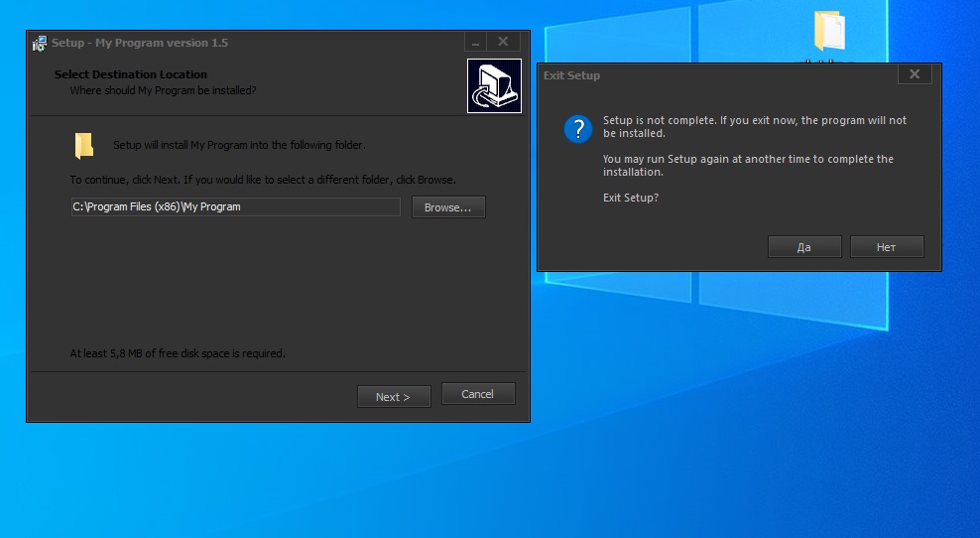Screen dimensions: 980x538
Task: Click the blue question mark icon
Action: coord(577,129)
